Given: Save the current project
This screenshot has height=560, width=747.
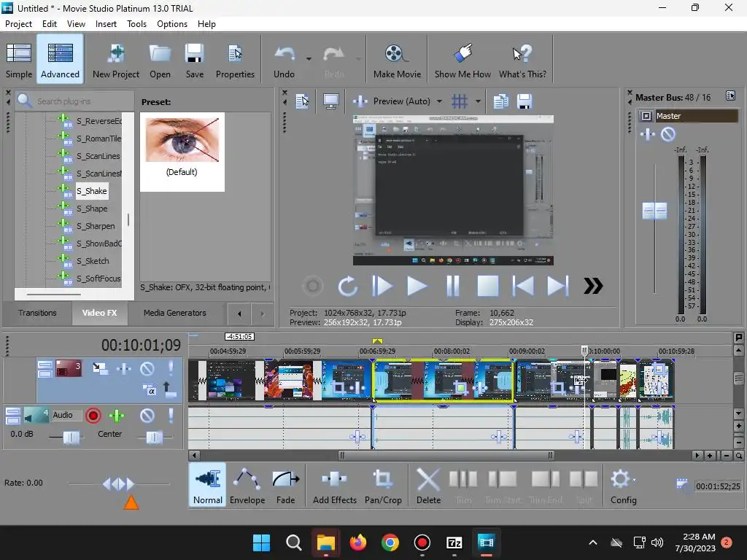Looking at the screenshot, I should tap(194, 60).
